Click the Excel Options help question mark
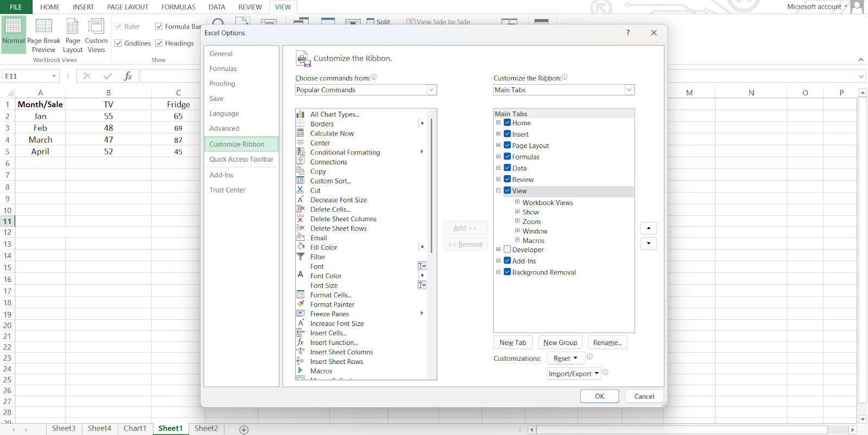The width and height of the screenshot is (868, 435). pos(628,33)
